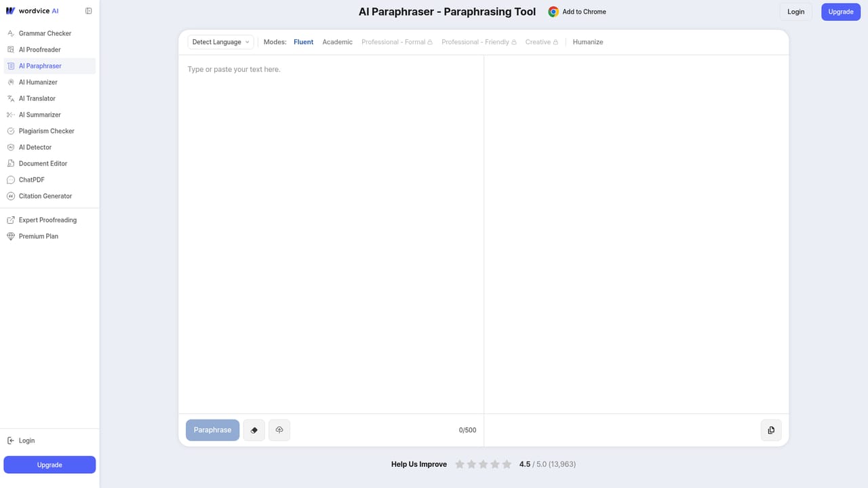Click the 0/500 character counter

pyautogui.click(x=467, y=430)
